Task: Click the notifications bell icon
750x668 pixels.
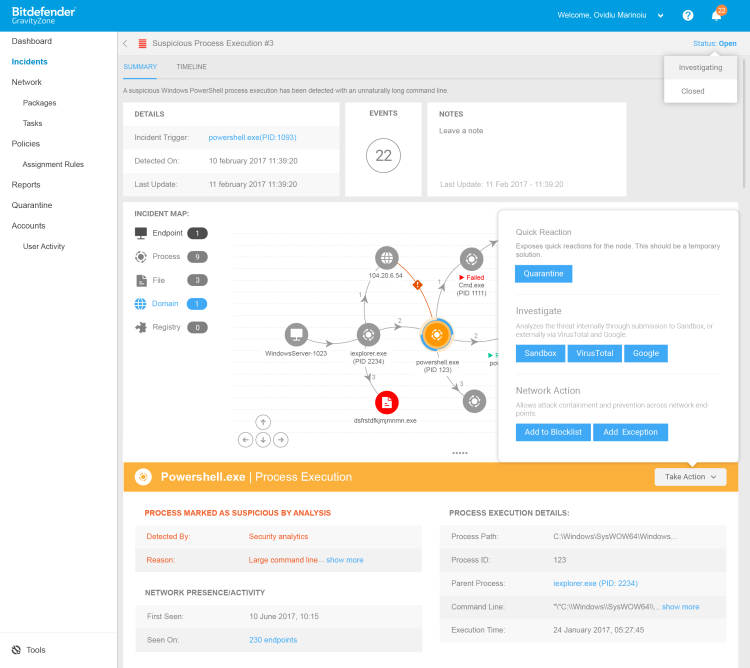Action: pyautogui.click(x=717, y=16)
